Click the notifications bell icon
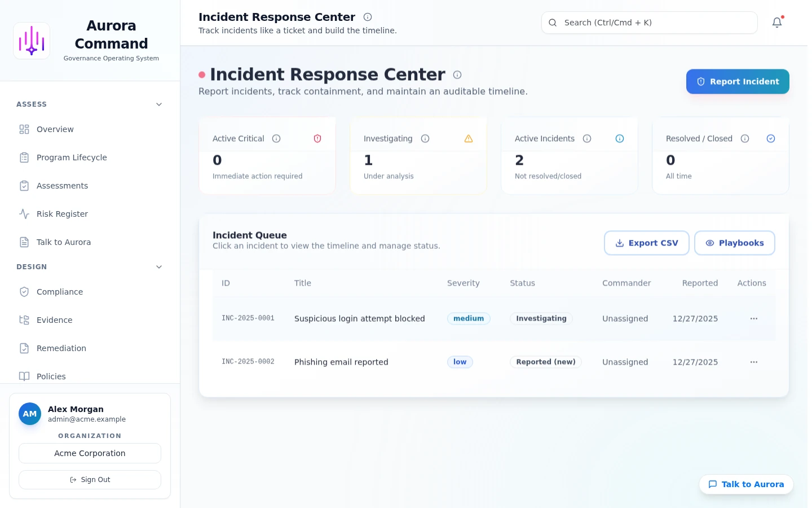This screenshot has height=508, width=812. pyautogui.click(x=777, y=23)
